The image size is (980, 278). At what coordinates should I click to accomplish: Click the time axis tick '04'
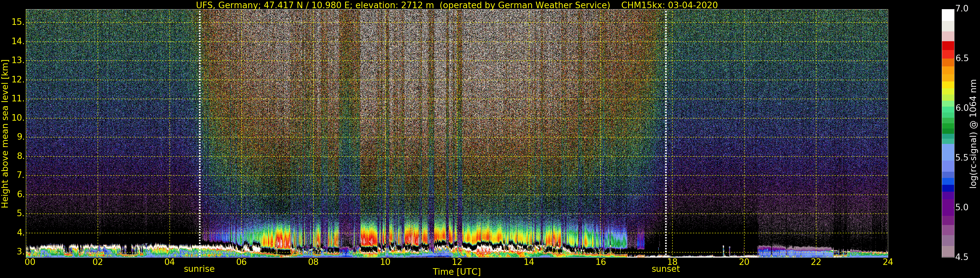click(170, 262)
